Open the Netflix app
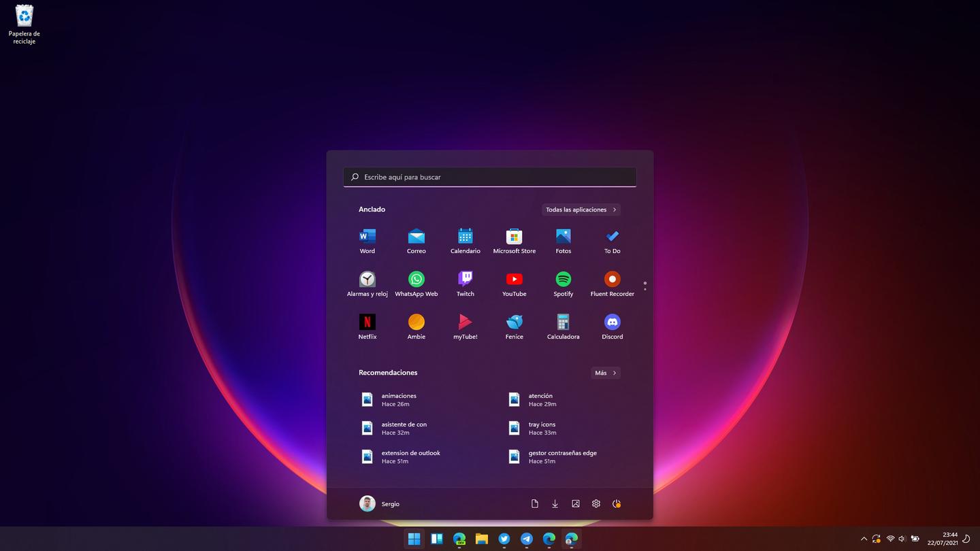The width and height of the screenshot is (980, 551). pyautogui.click(x=367, y=326)
